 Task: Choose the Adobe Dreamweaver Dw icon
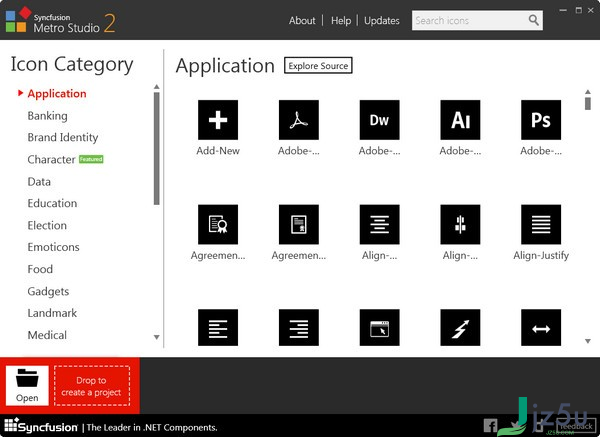click(x=379, y=120)
